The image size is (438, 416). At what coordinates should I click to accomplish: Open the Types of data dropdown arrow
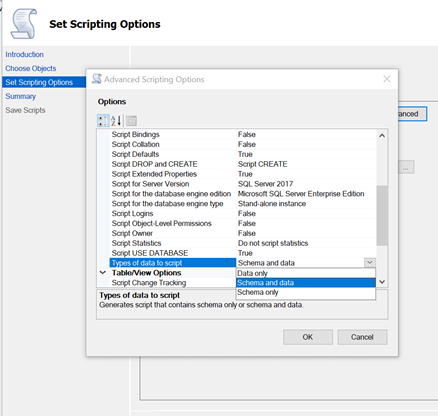click(369, 263)
